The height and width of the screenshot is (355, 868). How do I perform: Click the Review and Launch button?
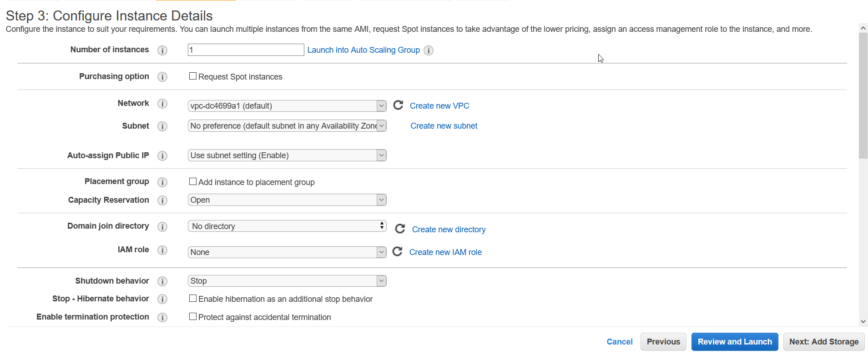tap(735, 342)
